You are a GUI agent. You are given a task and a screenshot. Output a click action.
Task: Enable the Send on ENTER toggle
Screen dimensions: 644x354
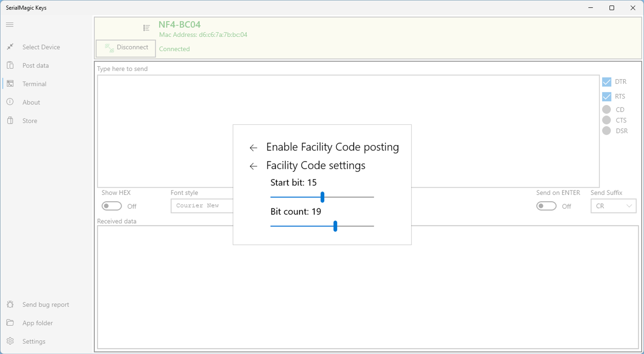click(546, 206)
